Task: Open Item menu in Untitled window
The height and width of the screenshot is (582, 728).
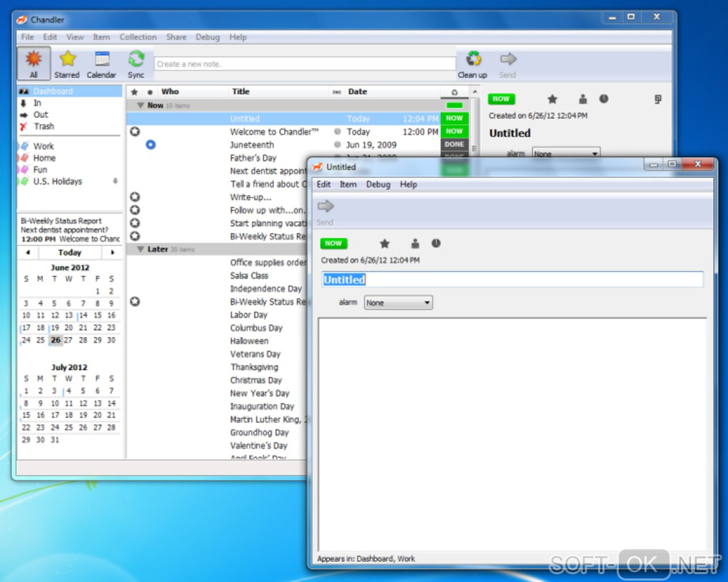Action: [x=348, y=184]
